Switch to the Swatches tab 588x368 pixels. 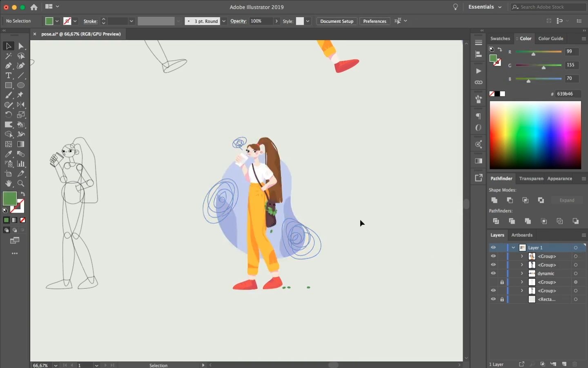[x=500, y=38]
